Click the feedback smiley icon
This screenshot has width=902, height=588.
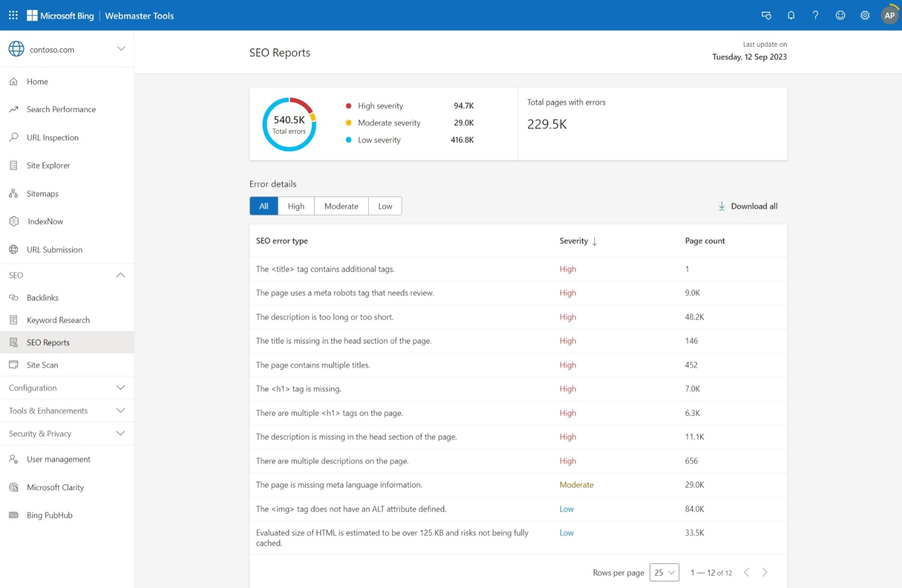840,15
